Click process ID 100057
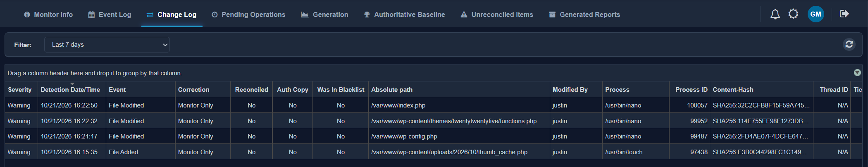Viewport: 868px width, 167px height. click(x=697, y=105)
